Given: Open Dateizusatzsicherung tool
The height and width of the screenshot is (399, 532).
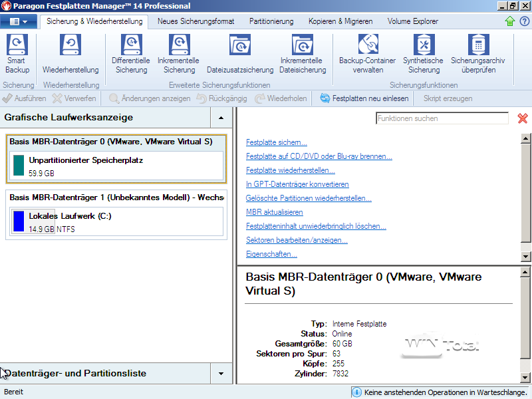Looking at the screenshot, I should [x=240, y=55].
